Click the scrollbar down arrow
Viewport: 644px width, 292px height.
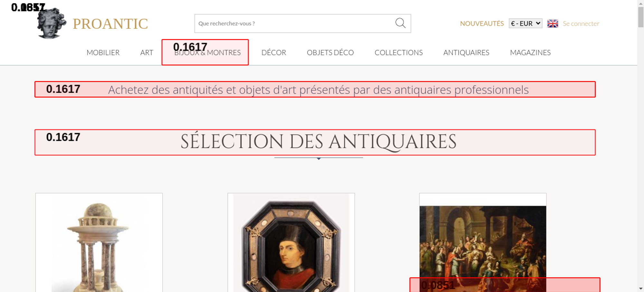640,288
